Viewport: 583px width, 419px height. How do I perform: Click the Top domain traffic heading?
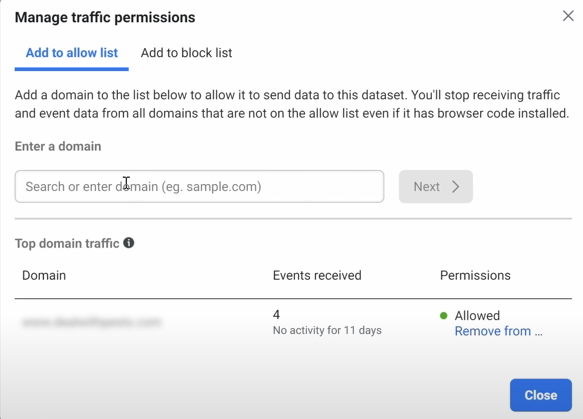[67, 244]
